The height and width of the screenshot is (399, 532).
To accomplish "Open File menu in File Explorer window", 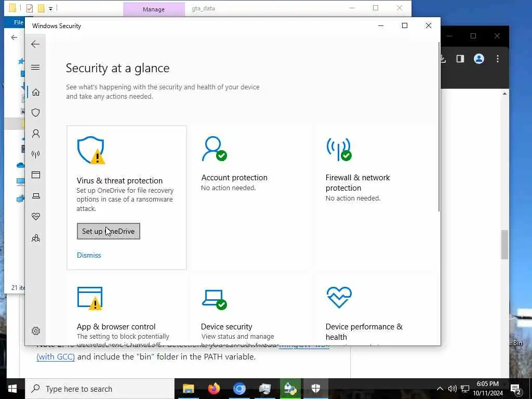I will [19, 22].
